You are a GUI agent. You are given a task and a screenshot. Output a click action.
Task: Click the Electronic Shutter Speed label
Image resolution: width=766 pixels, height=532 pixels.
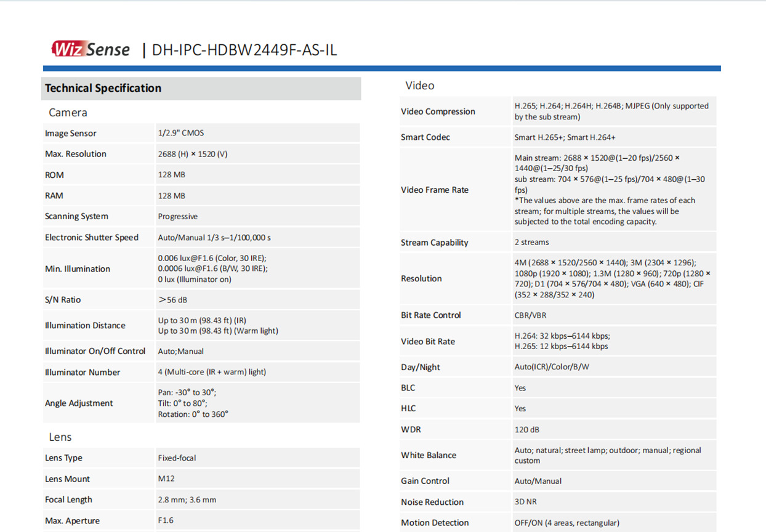click(x=92, y=238)
